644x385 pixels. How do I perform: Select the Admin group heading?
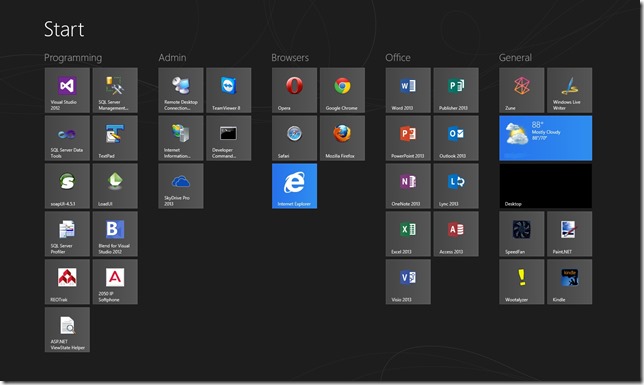pos(172,58)
